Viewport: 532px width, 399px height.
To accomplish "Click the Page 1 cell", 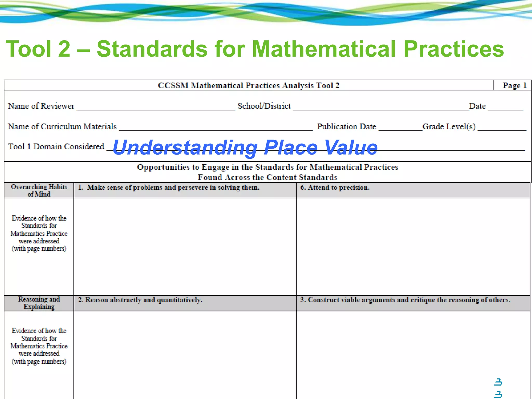I will tap(512, 85).
